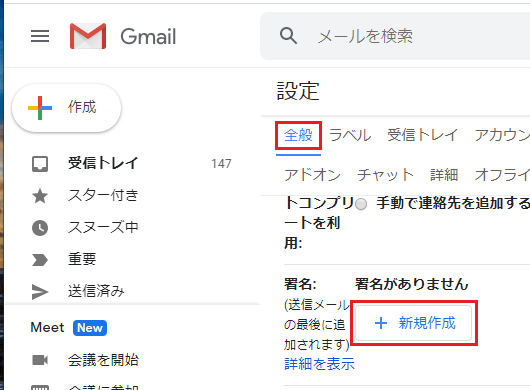The width and height of the screenshot is (530, 390).
Task: Click the 作成 compose button
Action: [x=67, y=108]
